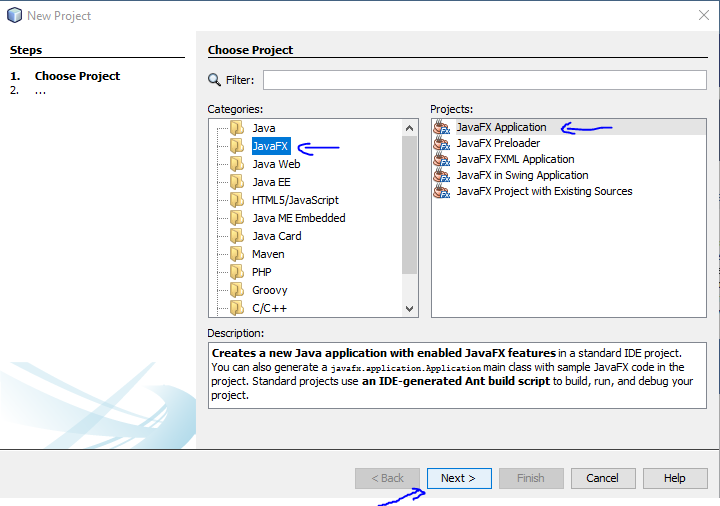This screenshot has width=720, height=506.
Task: Select the Java EE category
Action: click(271, 182)
